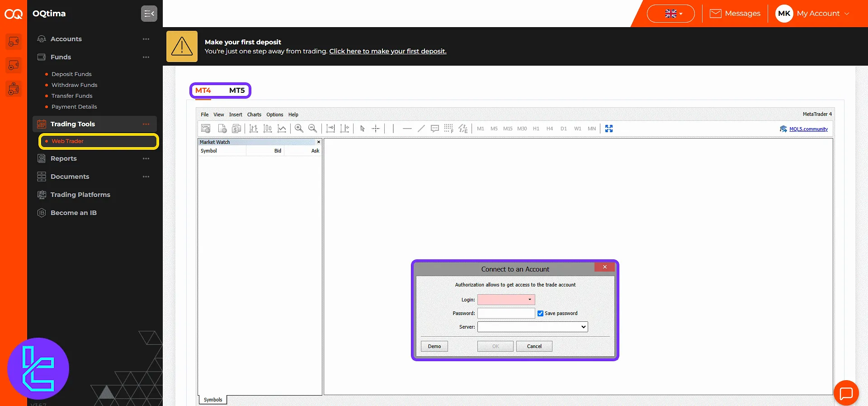868x406 pixels.
Task: Open Deposit Funds
Action: pyautogui.click(x=71, y=74)
